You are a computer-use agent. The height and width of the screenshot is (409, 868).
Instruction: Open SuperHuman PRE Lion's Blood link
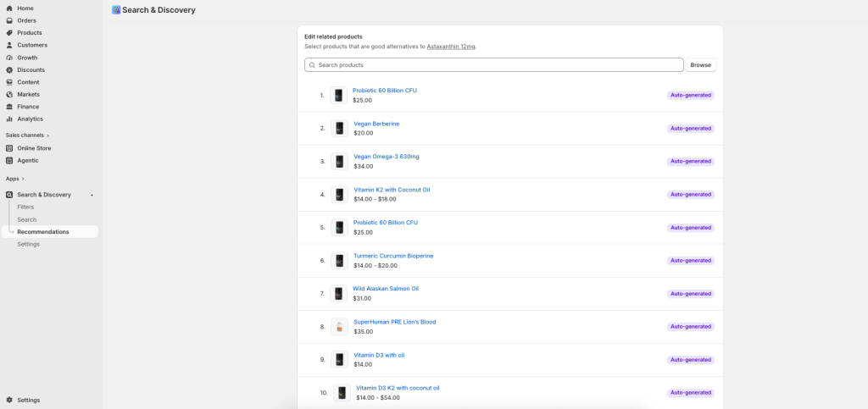pyautogui.click(x=395, y=322)
